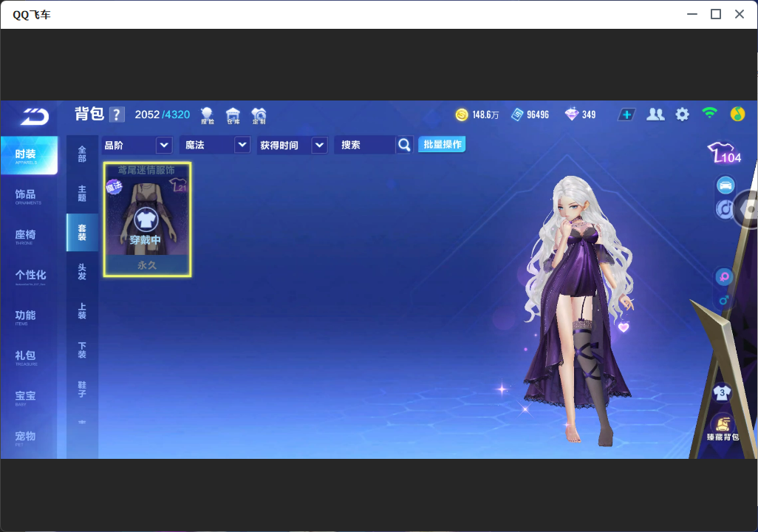Open the QQ Music icon

click(737, 114)
